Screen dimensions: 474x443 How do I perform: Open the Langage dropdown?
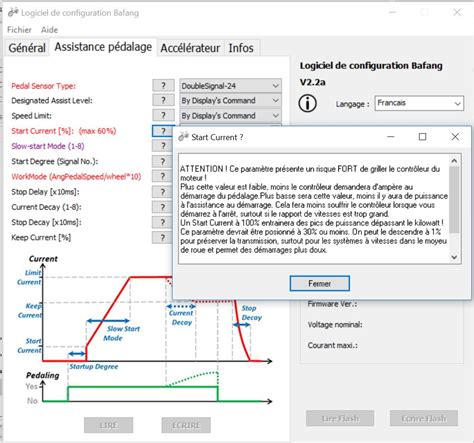[419, 103]
